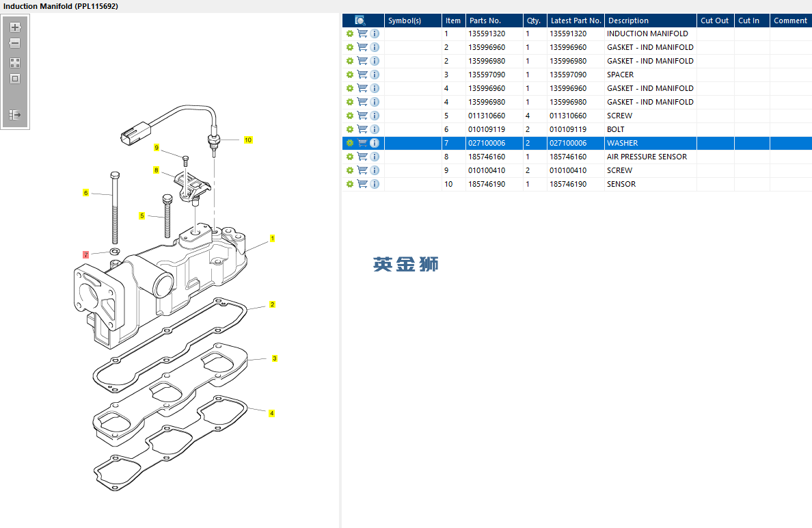Click gear icon on the BOLT row

click(x=350, y=129)
